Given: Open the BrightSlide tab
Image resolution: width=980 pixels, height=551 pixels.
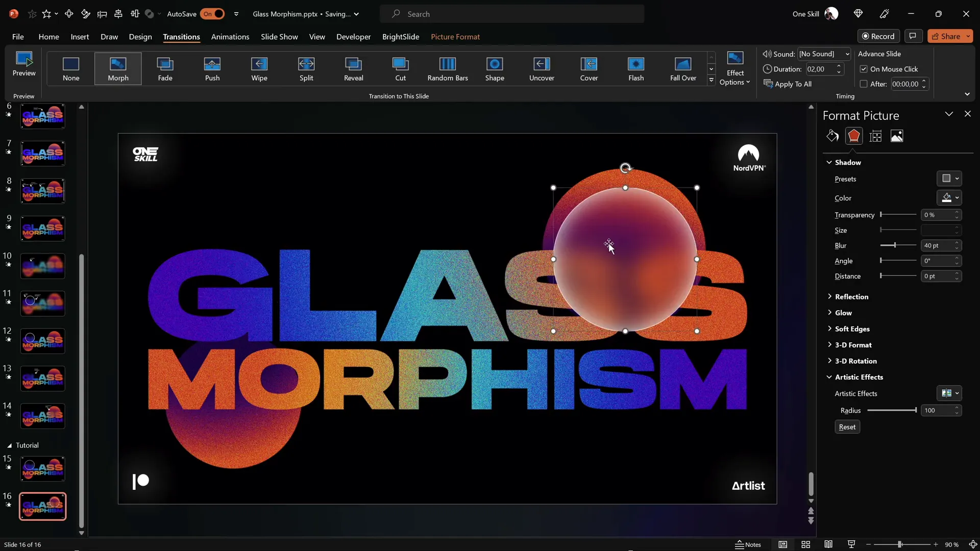Looking at the screenshot, I should [401, 37].
